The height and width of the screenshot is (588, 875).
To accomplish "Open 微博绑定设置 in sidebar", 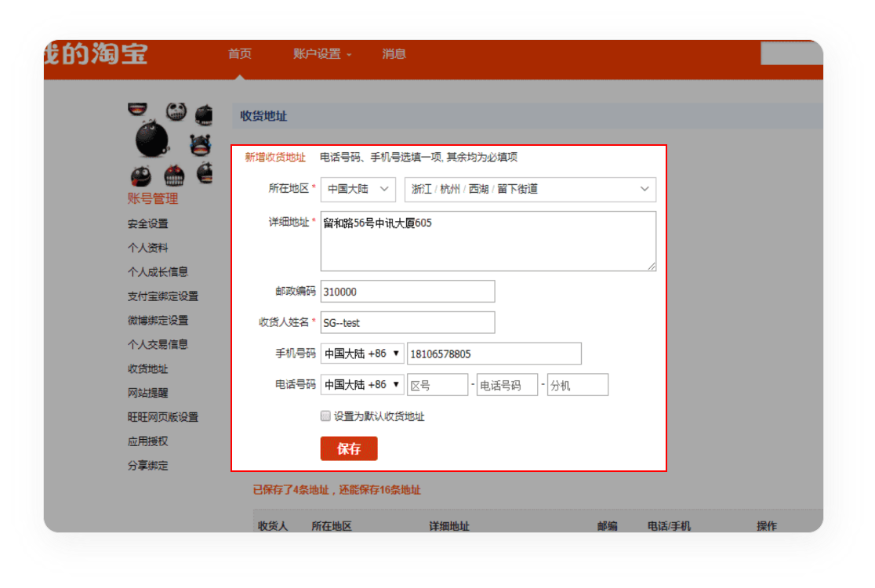I will click(158, 321).
